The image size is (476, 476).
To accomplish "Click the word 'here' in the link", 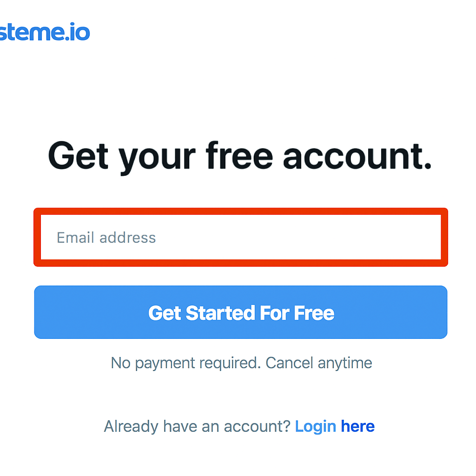I will (357, 426).
